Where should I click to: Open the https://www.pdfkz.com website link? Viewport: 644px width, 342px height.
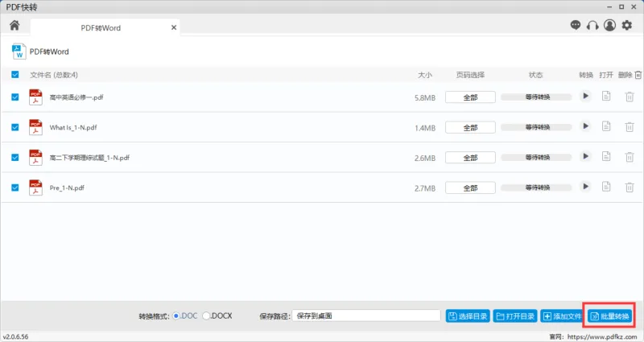click(x=602, y=336)
